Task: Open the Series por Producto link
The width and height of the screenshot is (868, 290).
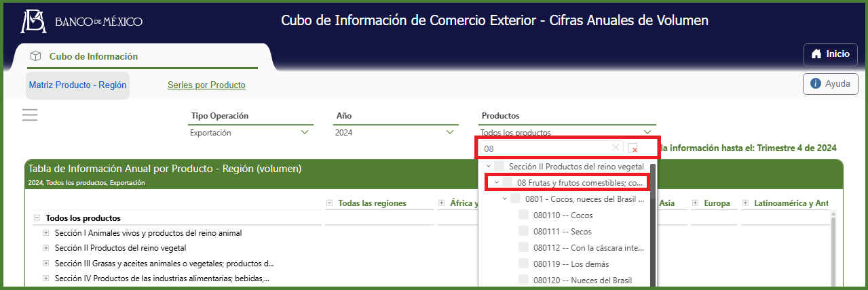Action: (x=206, y=85)
